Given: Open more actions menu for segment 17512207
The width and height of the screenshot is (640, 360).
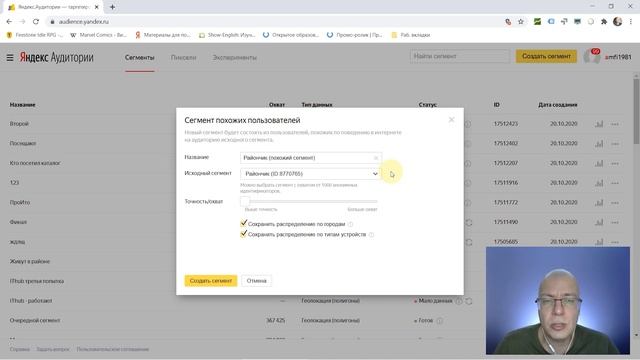Looking at the screenshot, I should [x=615, y=163].
